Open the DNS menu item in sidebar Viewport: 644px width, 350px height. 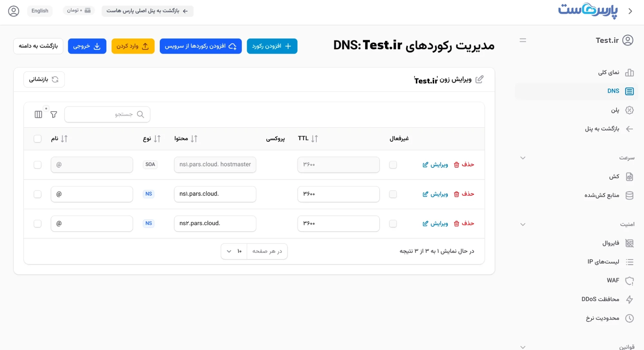[x=576, y=91]
